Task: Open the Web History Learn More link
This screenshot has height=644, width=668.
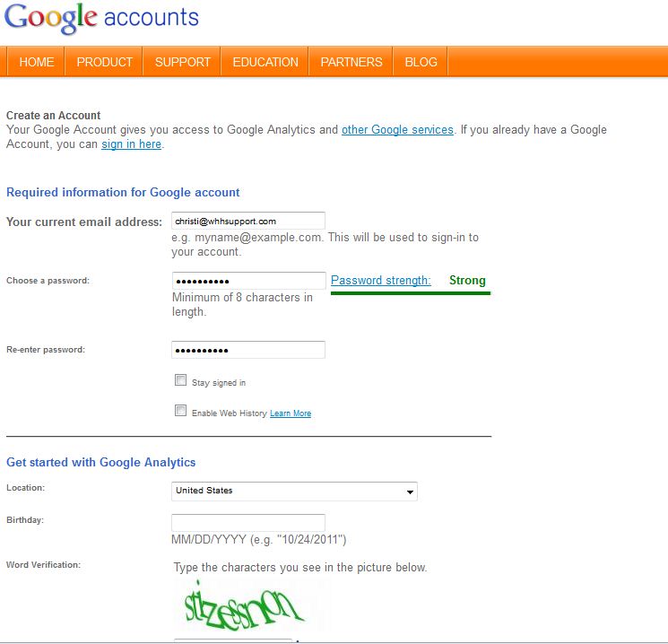Action: pyautogui.click(x=291, y=413)
